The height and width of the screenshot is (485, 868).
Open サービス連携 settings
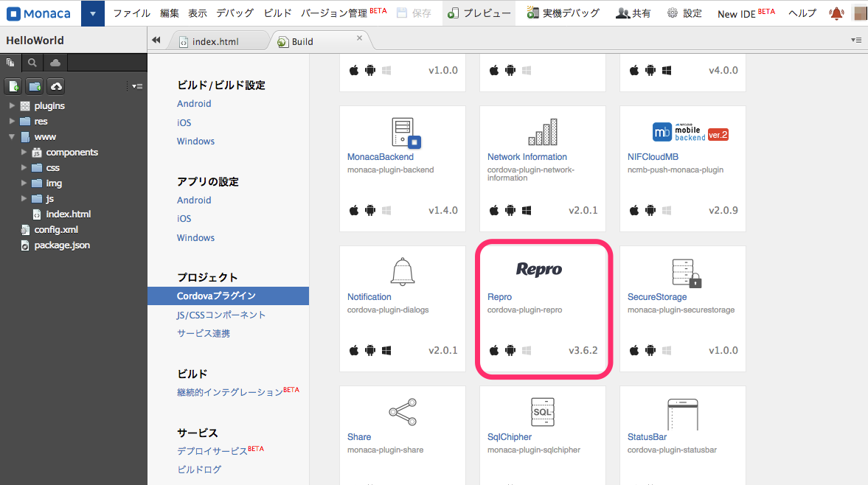(x=203, y=333)
